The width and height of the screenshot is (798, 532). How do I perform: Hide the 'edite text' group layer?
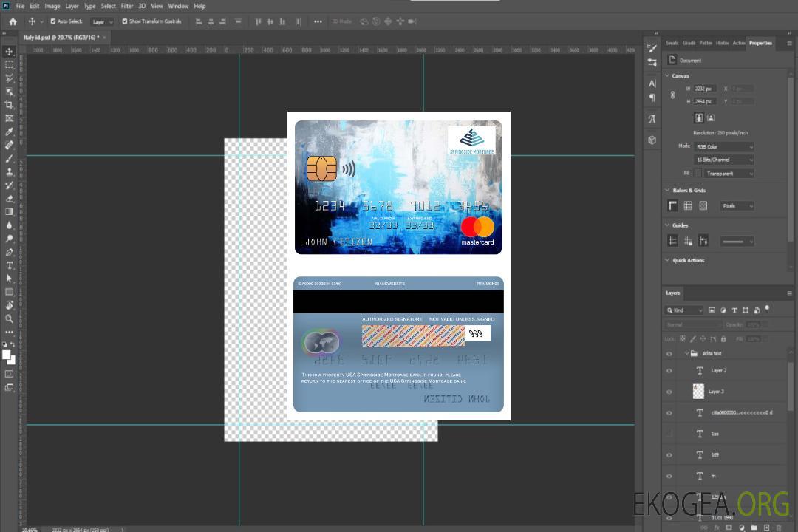tap(669, 354)
